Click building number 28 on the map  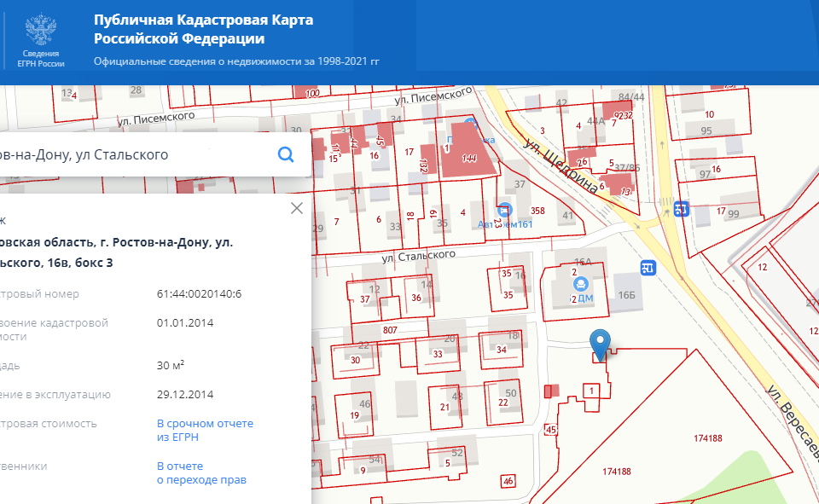point(136,90)
